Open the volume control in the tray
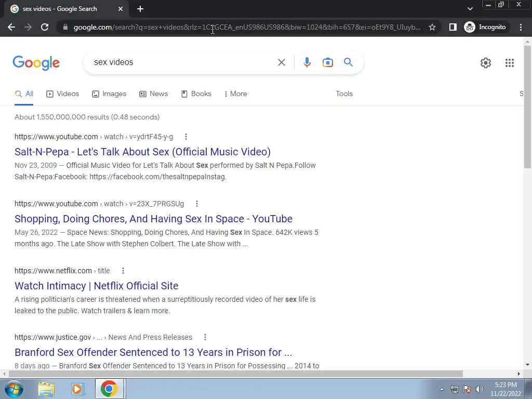The image size is (532, 399). click(480, 389)
